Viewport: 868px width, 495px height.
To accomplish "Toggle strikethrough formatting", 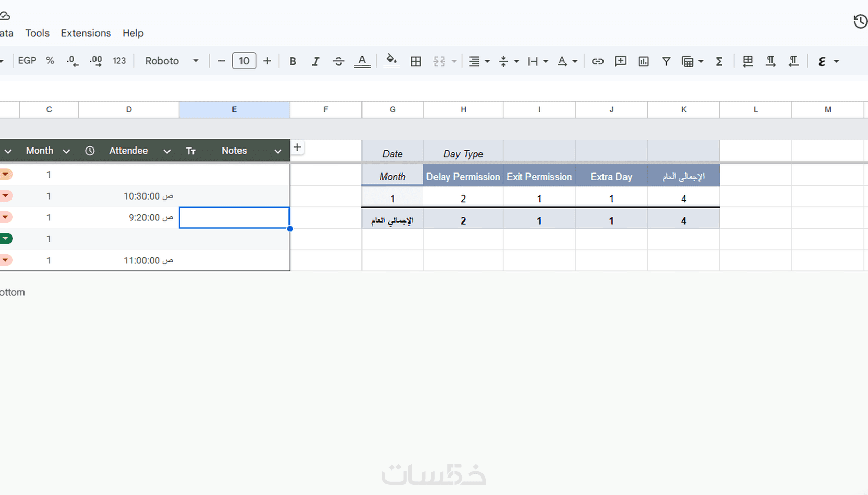I will click(339, 61).
